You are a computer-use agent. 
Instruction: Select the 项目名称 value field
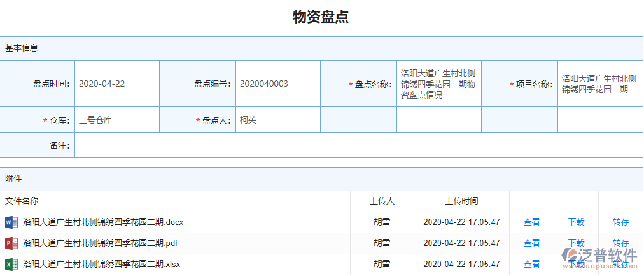click(599, 84)
